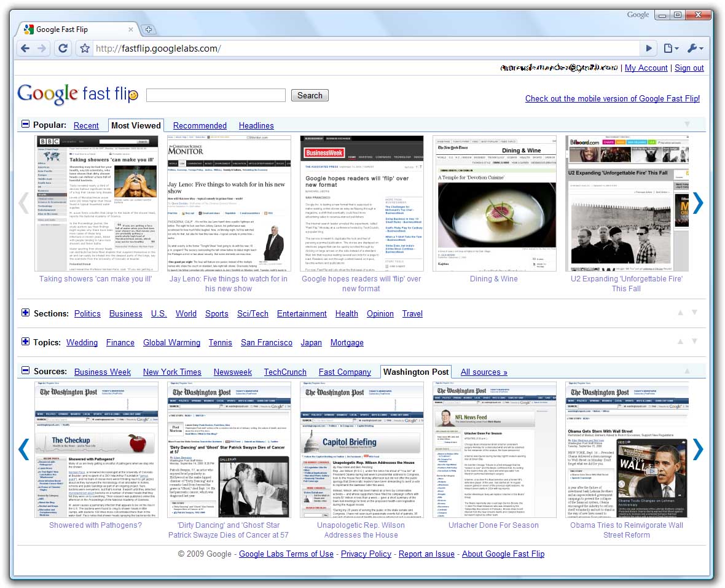The width and height of the screenshot is (725, 588).
Task: Close the Google Fast Flip tab
Action: 130,29
